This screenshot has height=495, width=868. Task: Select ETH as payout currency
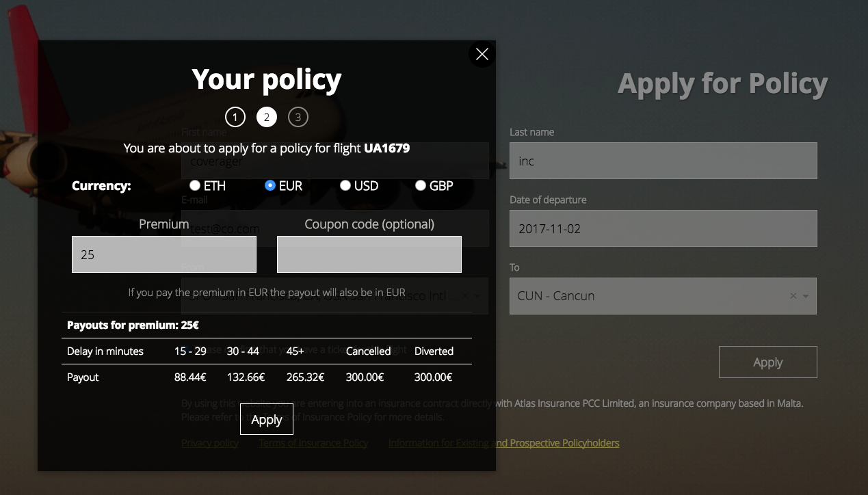(x=195, y=185)
